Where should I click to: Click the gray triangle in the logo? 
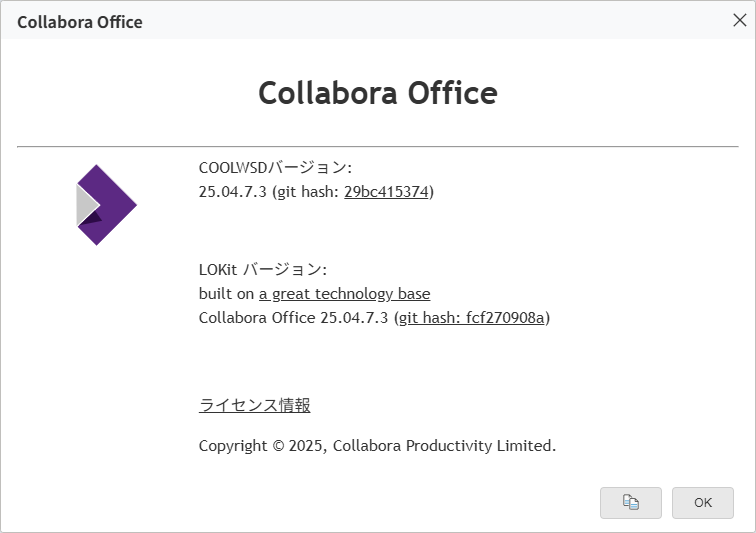coord(86,205)
